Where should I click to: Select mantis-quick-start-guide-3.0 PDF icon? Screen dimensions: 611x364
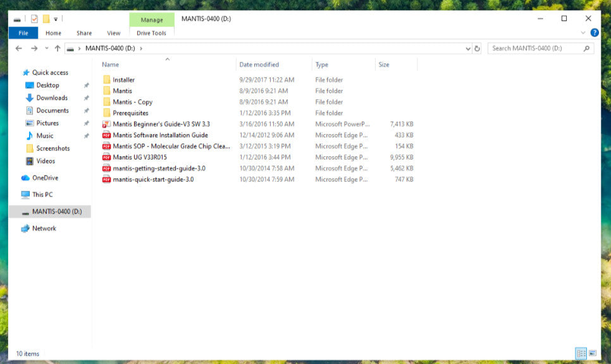click(106, 179)
